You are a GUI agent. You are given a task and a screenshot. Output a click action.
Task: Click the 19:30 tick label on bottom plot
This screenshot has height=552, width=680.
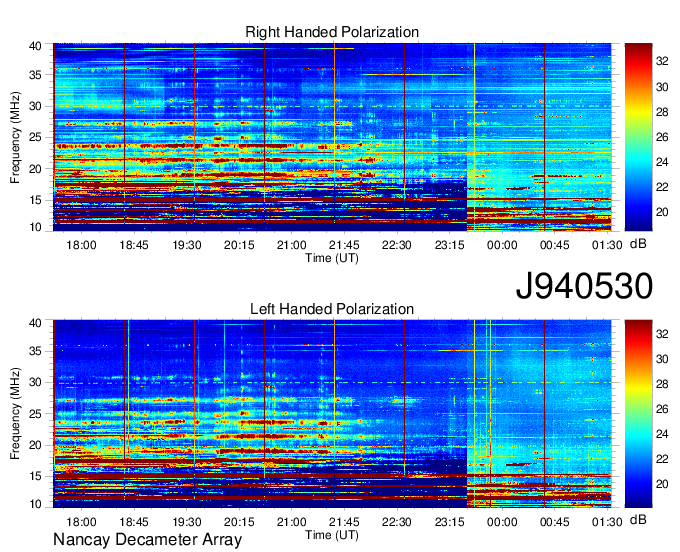tap(186, 522)
